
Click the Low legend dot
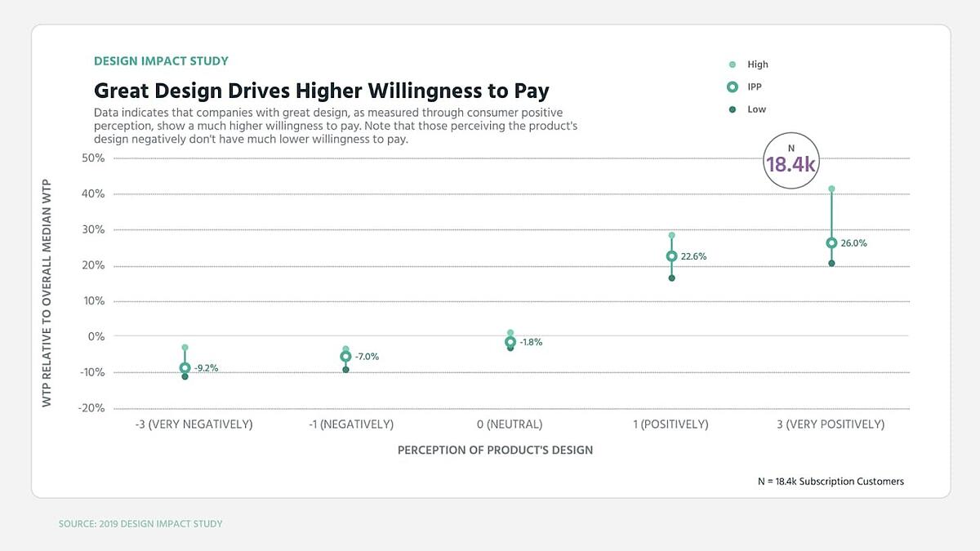[x=732, y=109]
